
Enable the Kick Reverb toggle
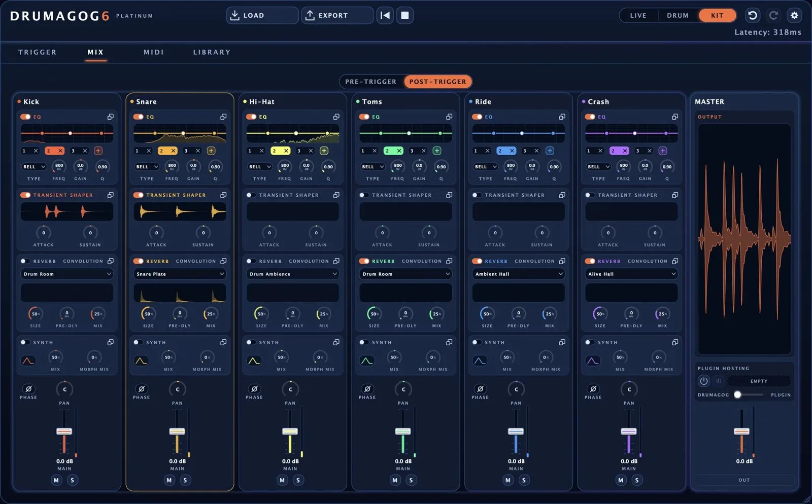pyautogui.click(x=25, y=261)
